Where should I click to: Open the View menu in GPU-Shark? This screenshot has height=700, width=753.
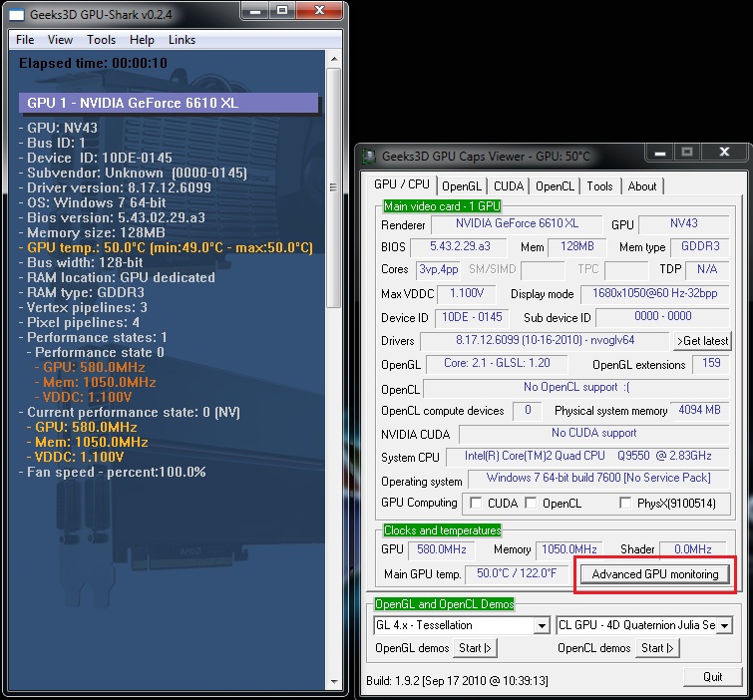pos(60,40)
